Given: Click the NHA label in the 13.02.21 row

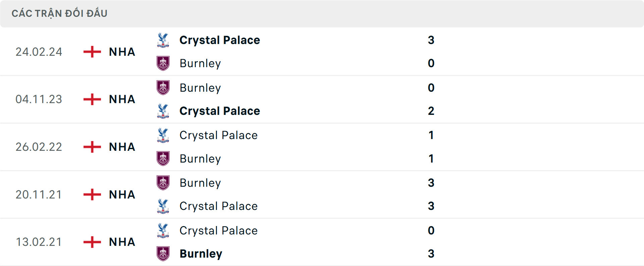Looking at the screenshot, I should [x=121, y=242].
